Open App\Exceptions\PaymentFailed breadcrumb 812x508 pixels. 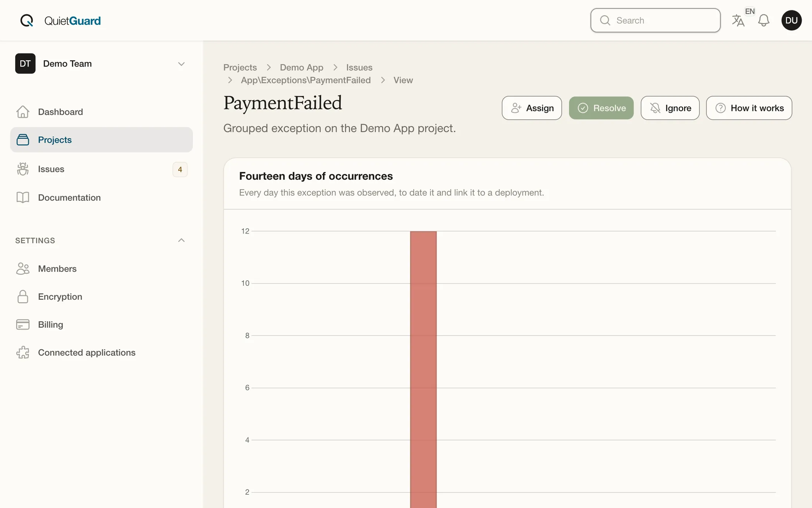(x=306, y=80)
